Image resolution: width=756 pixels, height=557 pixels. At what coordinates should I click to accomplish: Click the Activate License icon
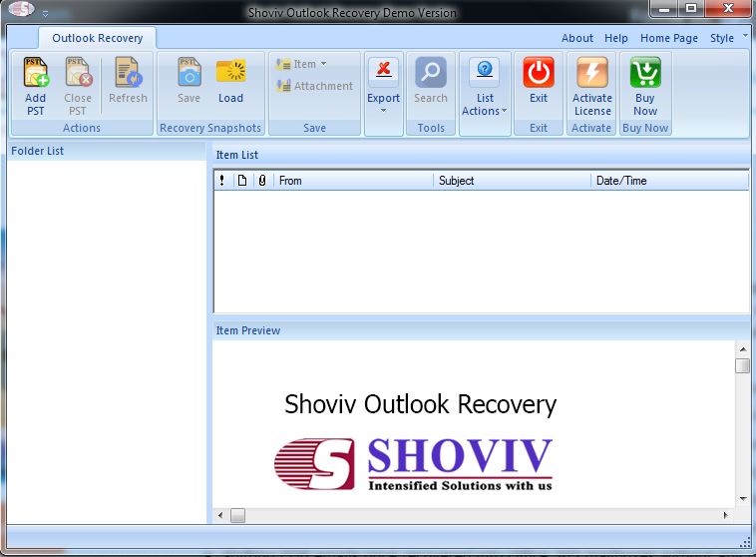592,73
